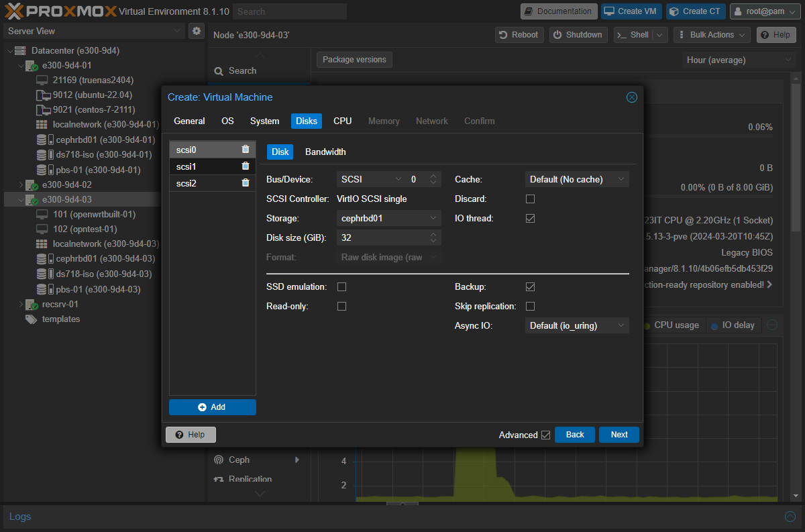
Task: Select localnetwork (e300-9d4-01) grid icon
Action: [42, 124]
